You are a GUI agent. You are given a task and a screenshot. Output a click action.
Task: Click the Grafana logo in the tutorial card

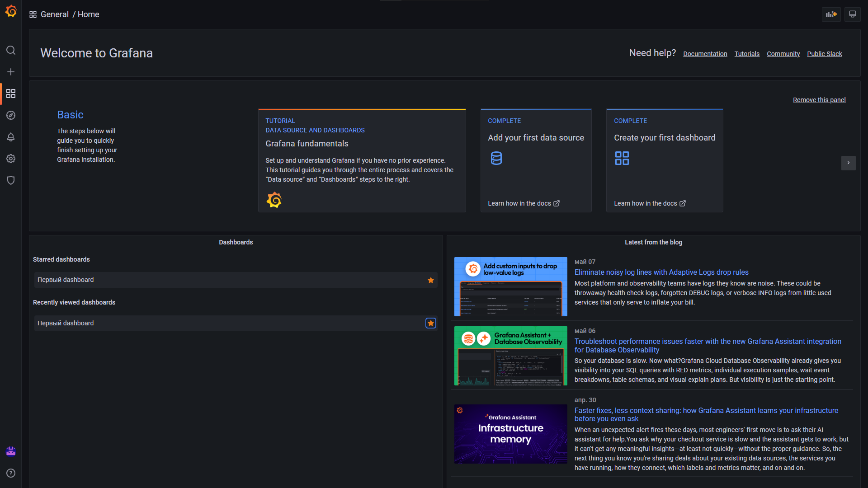coord(274,200)
